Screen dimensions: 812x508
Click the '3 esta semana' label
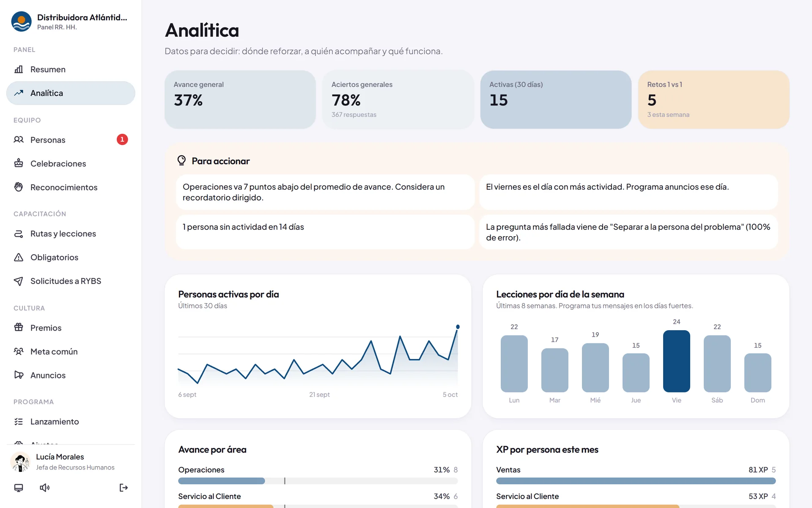coord(668,115)
